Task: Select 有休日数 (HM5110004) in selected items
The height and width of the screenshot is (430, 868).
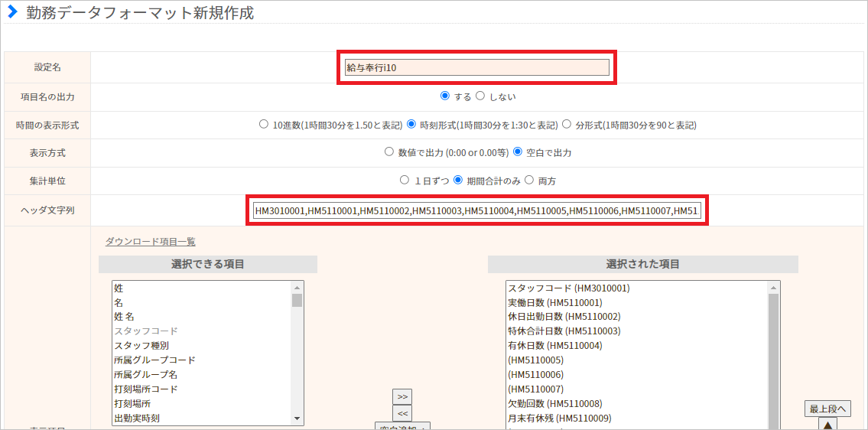Action: (636, 346)
